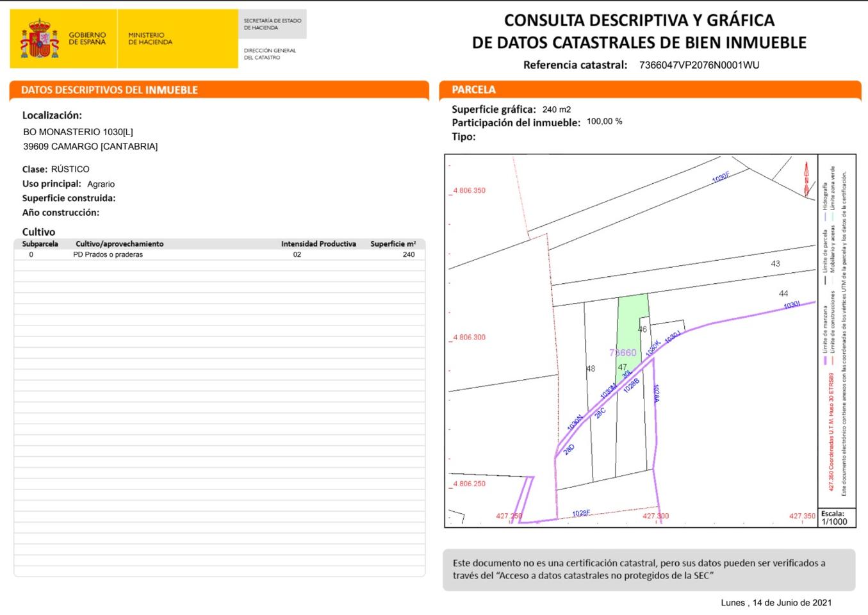Image resolution: width=868 pixels, height=615 pixels.
Task: Click 'Superficie gráfica:' value '240 m2'
Action: [556, 110]
